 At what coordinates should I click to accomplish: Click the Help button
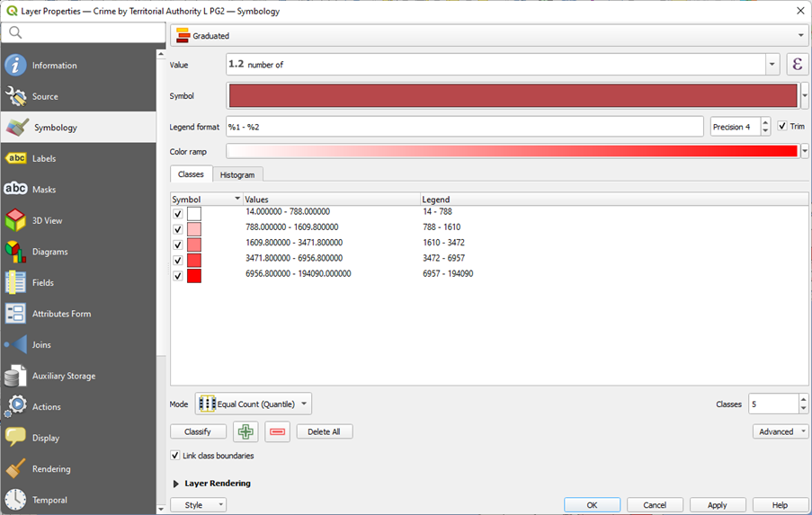[780, 504]
